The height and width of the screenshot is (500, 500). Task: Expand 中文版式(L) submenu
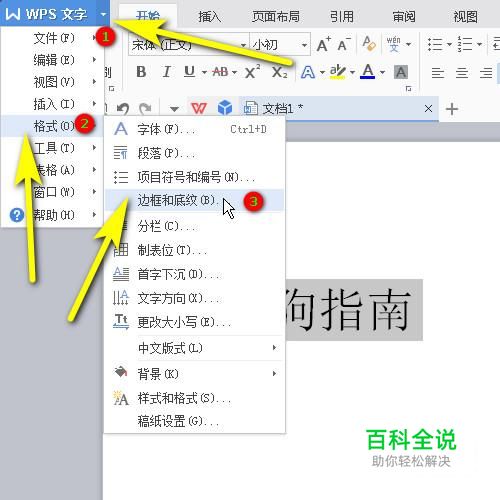[195, 348]
